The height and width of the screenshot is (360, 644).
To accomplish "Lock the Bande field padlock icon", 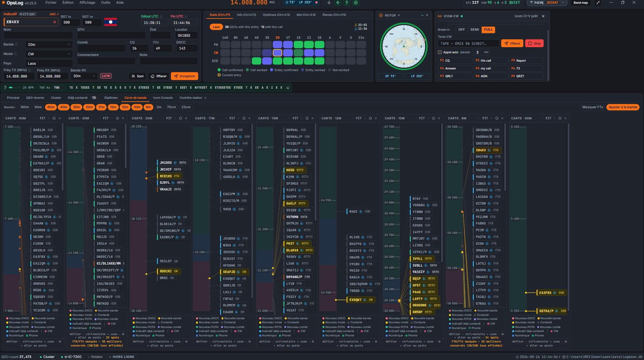I will pyautogui.click(x=17, y=44).
